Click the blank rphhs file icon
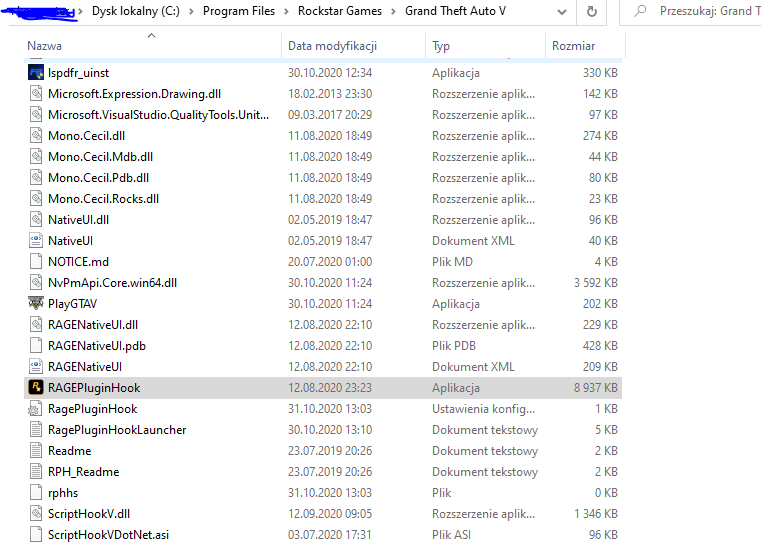761x551 pixels. coord(36,493)
